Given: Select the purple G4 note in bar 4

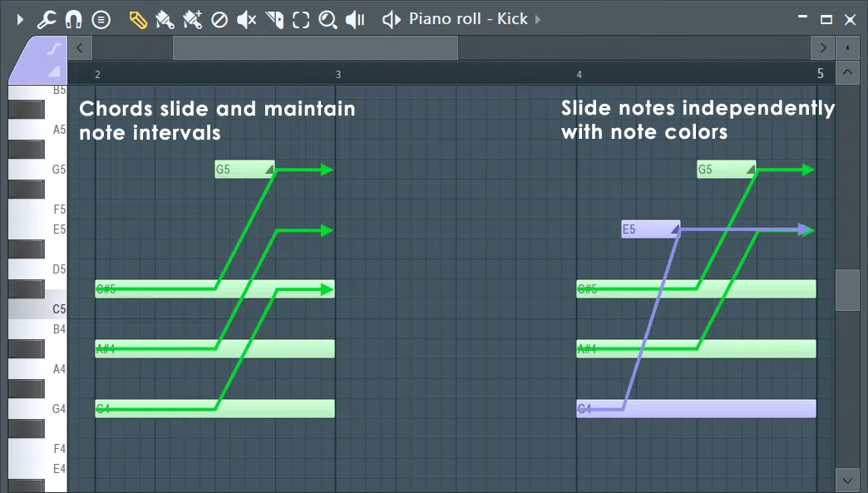Looking at the screenshot, I should pyautogui.click(x=696, y=408).
